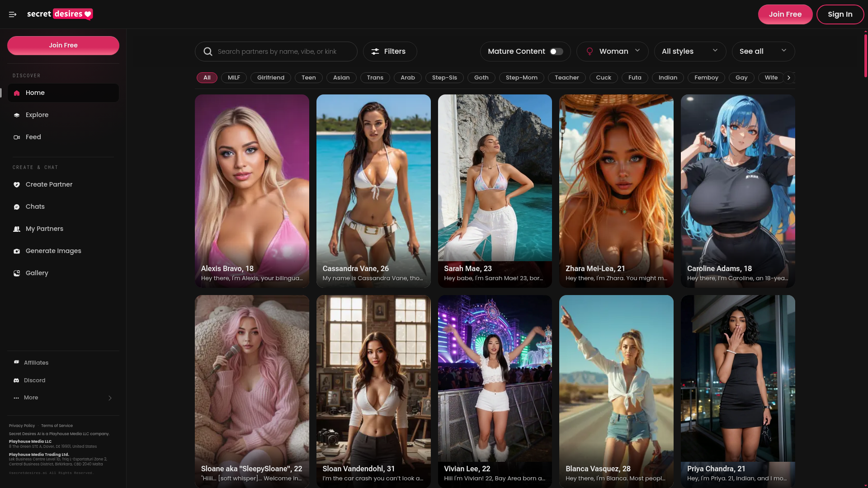Click the Generate Images camera icon

click(x=17, y=251)
